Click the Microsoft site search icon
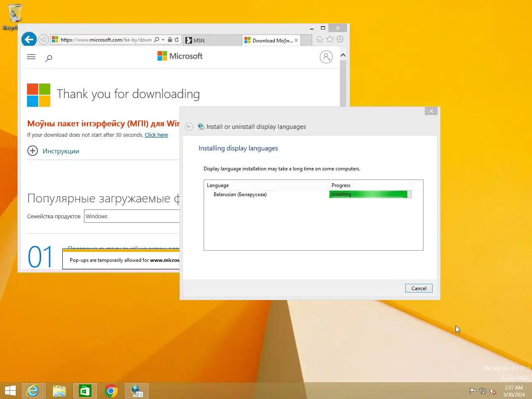 click(x=49, y=58)
